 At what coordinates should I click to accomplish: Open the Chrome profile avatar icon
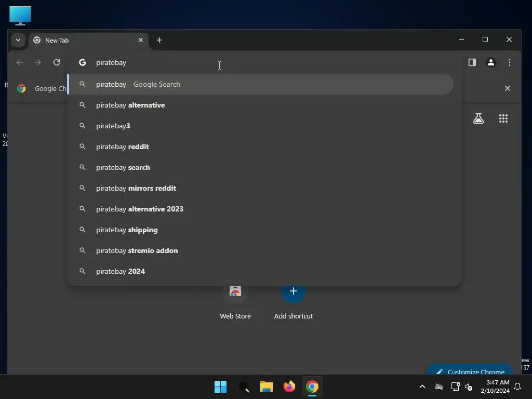(x=490, y=62)
